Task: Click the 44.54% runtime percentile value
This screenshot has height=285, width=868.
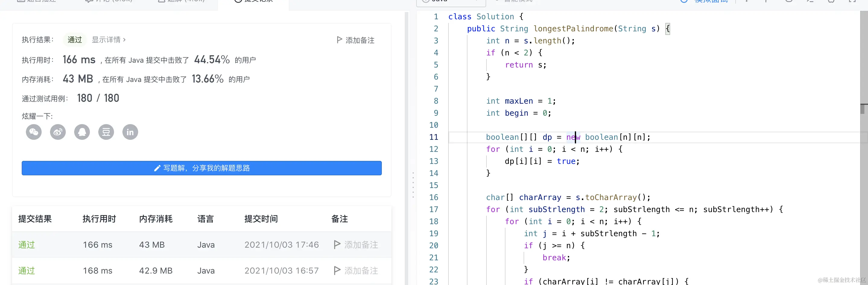Action: pyautogui.click(x=212, y=60)
